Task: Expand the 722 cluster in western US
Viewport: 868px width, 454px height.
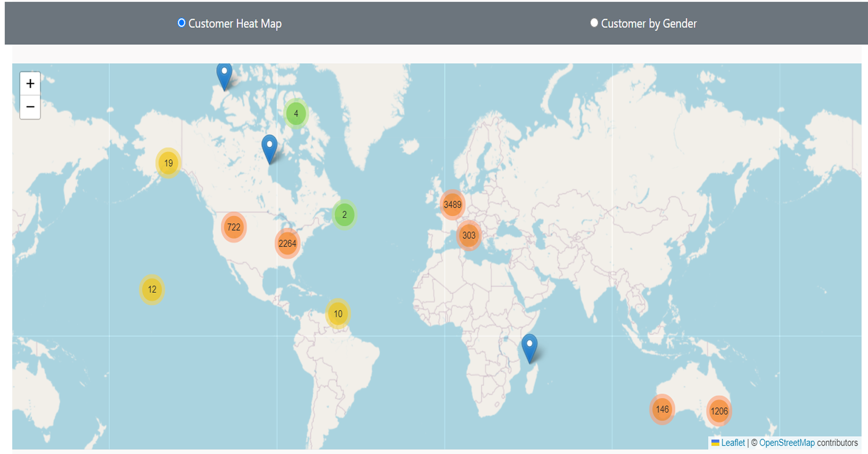Action: click(x=234, y=227)
